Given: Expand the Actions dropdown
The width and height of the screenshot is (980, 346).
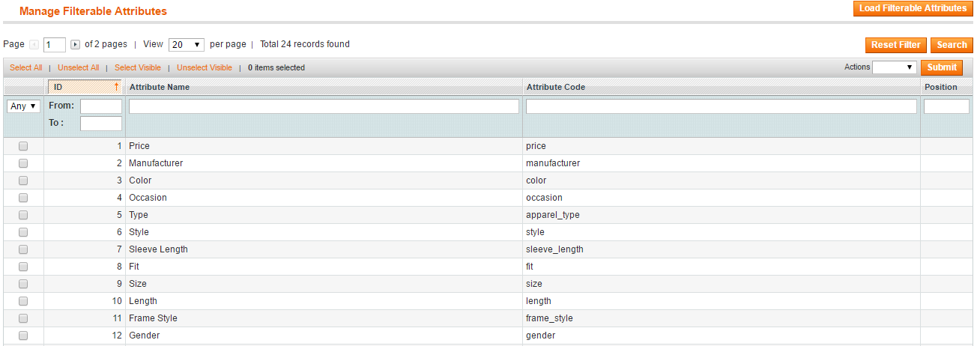Looking at the screenshot, I should tap(895, 67).
